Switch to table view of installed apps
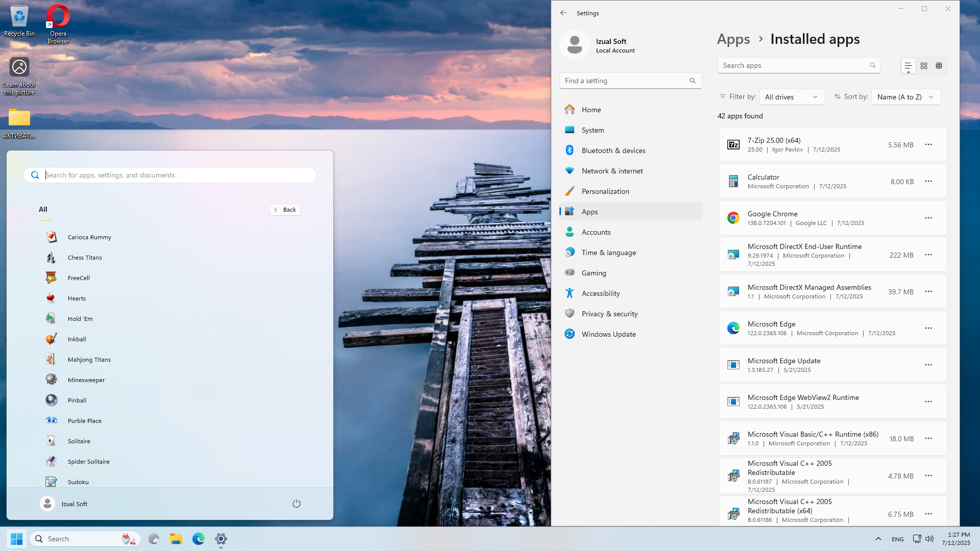The image size is (980, 551). 939,66
